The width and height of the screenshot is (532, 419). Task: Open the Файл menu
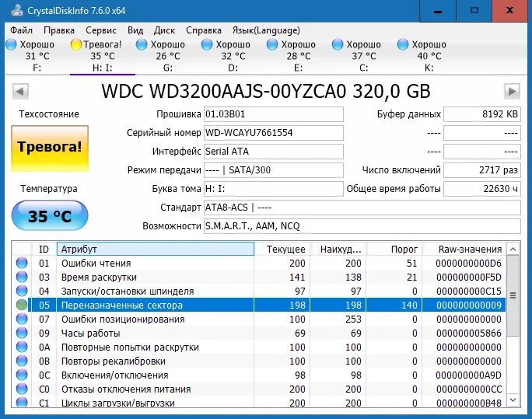[x=21, y=30]
